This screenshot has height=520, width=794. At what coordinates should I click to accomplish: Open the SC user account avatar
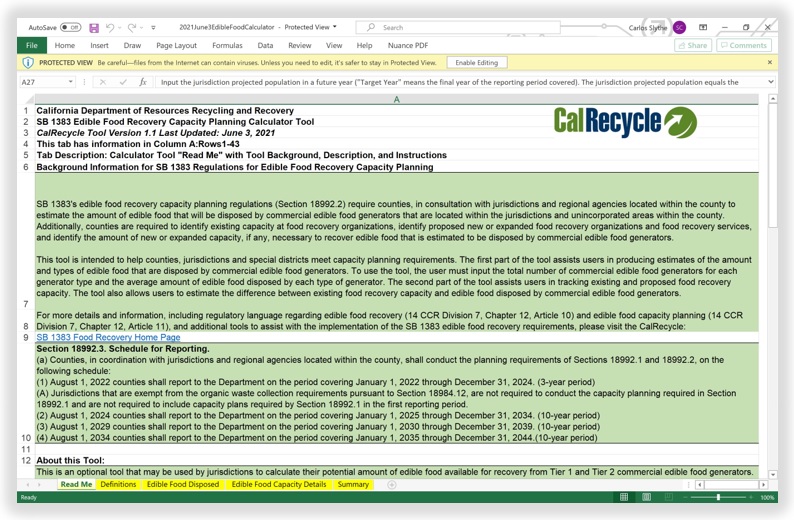[680, 27]
